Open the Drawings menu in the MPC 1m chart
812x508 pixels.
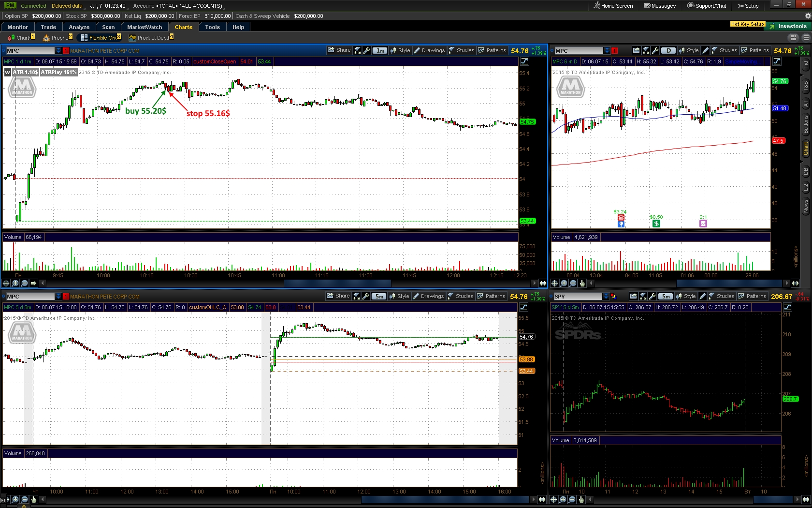click(429, 50)
